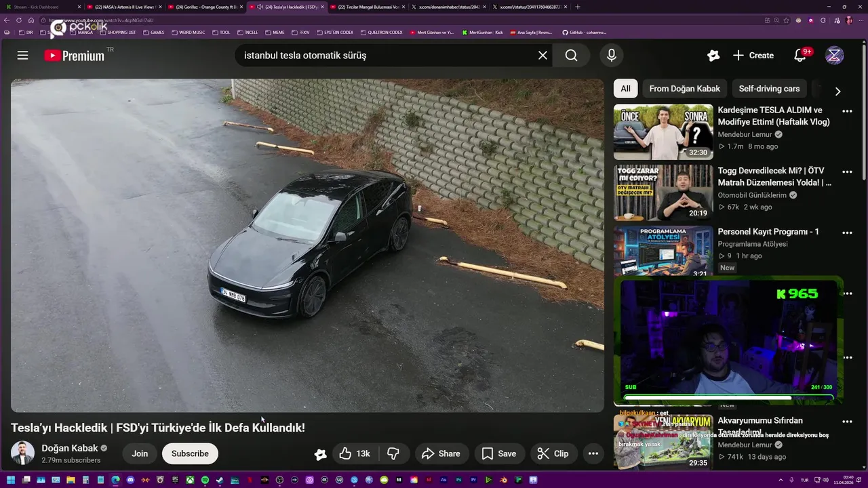Open the GAMES bookmark folder
This screenshot has width=868, height=488.
point(153,32)
